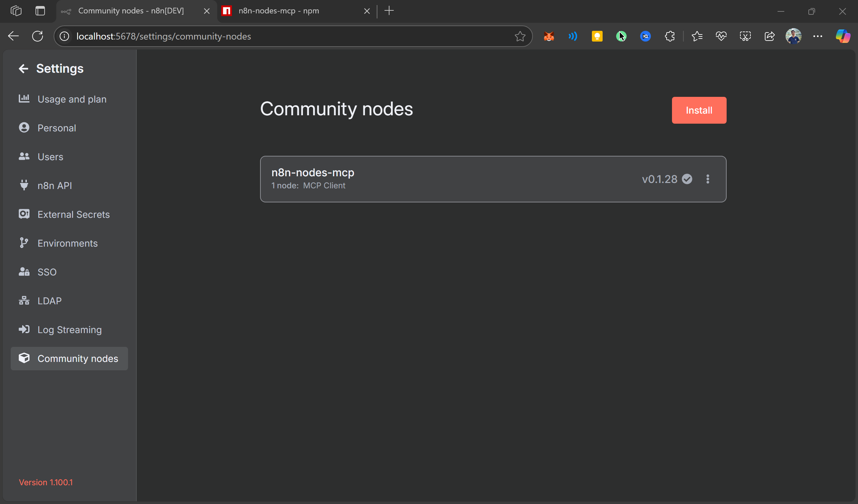Click the Version 1.100.1 link
Screen dimensions: 858x504
coord(46,482)
